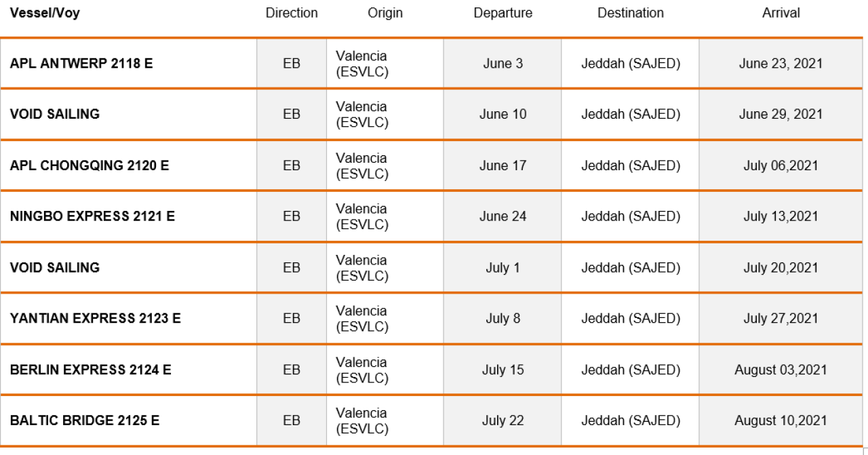The width and height of the screenshot is (868, 455).
Task: Select NINGBO EXPRESS 2121 E row
Action: (x=431, y=216)
